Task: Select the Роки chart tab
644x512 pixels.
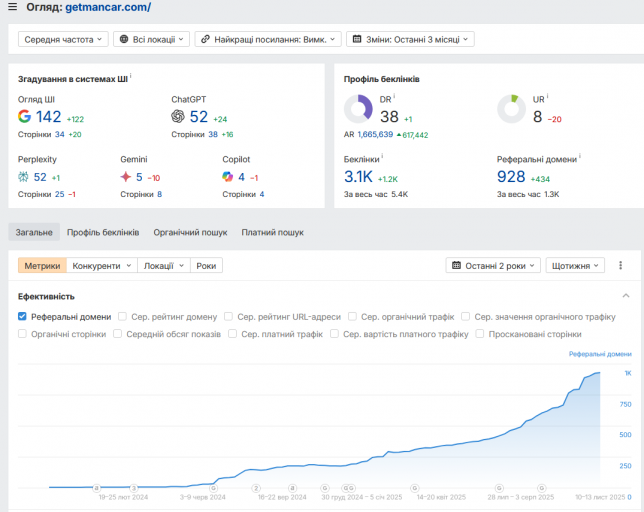Action: tap(206, 266)
